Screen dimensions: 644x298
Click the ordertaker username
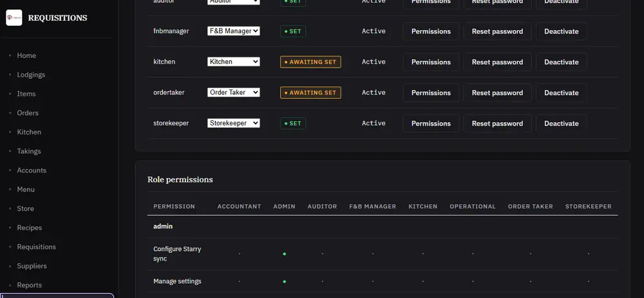(169, 92)
